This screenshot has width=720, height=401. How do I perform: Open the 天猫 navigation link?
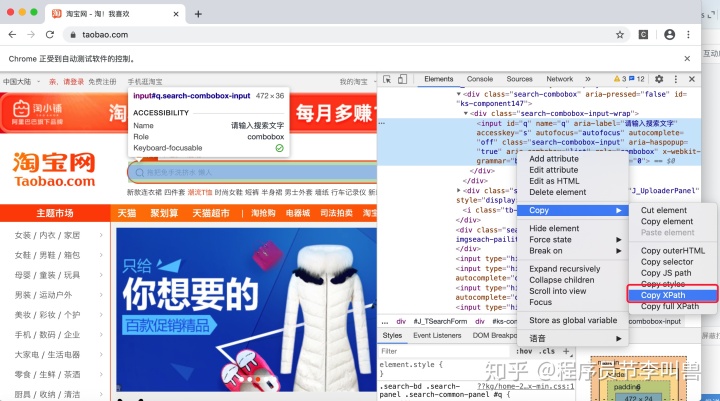pyautogui.click(x=126, y=213)
